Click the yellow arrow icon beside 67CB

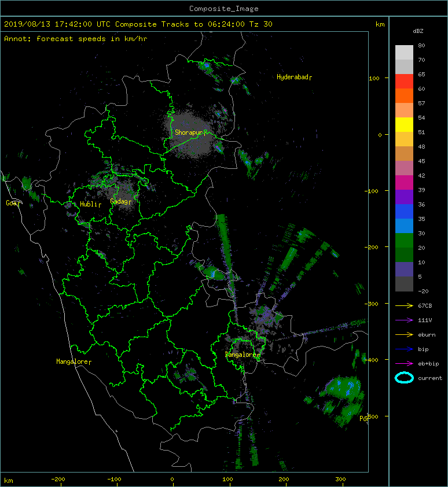pyautogui.click(x=404, y=306)
